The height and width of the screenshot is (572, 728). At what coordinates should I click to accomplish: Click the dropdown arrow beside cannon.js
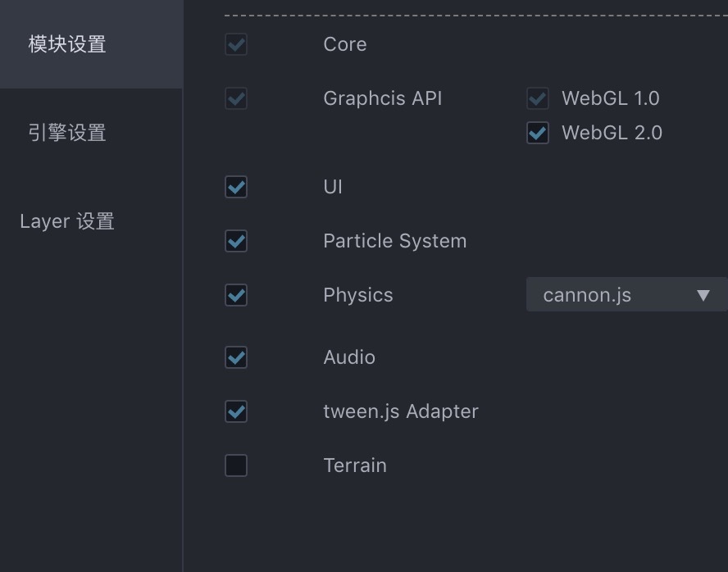703,295
